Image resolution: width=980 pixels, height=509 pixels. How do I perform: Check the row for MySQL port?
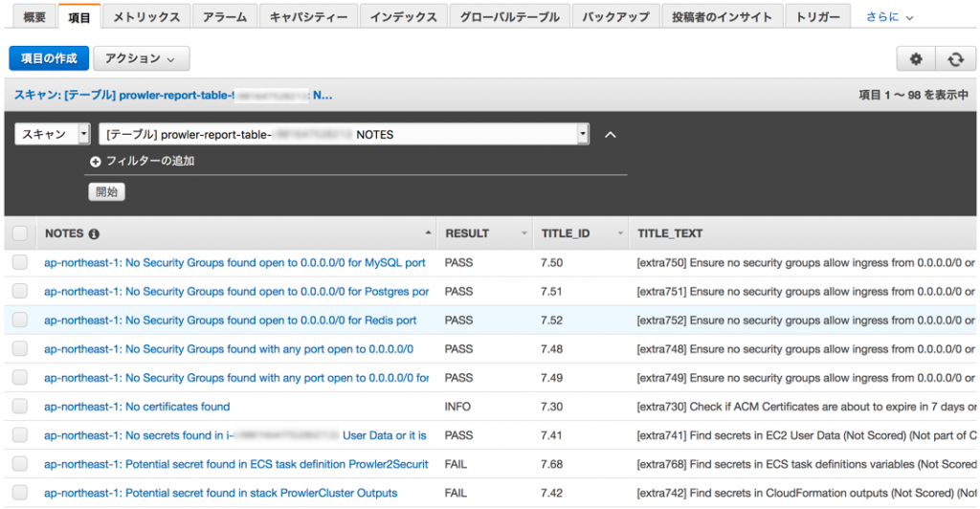click(x=20, y=262)
